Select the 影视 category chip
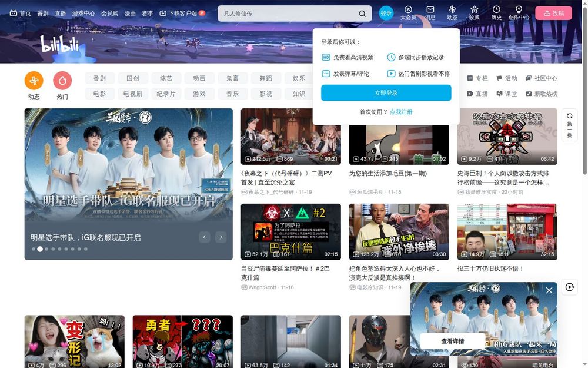 [x=266, y=94]
